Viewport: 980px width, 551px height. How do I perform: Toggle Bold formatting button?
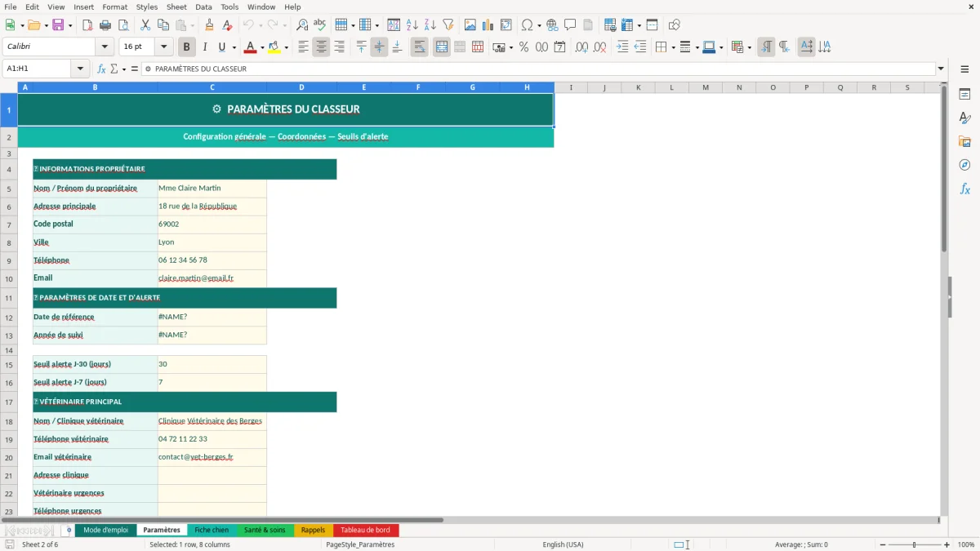pyautogui.click(x=187, y=47)
